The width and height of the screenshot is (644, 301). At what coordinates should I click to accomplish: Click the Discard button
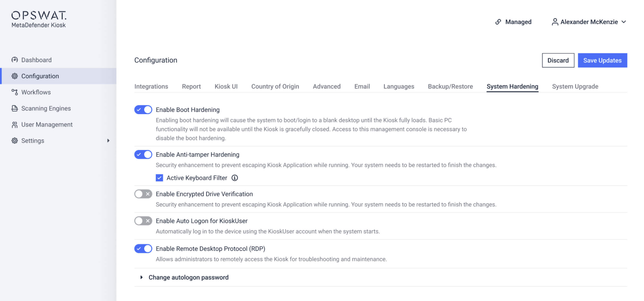pos(558,60)
